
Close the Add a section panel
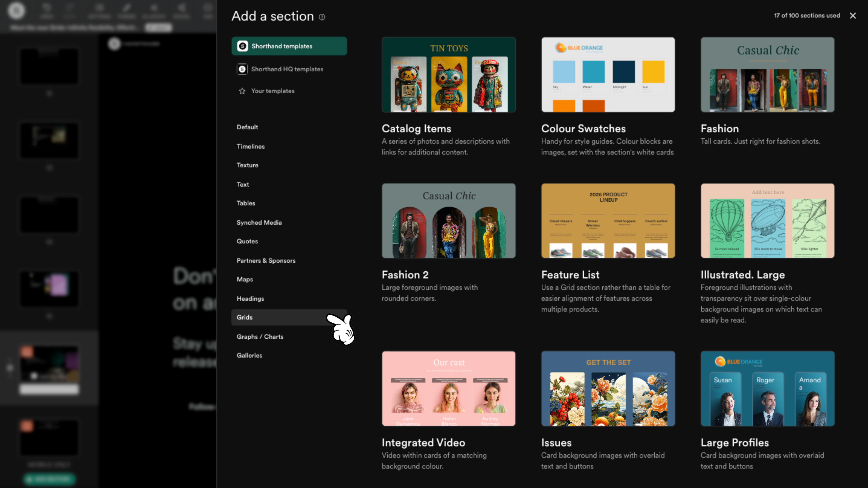point(852,16)
